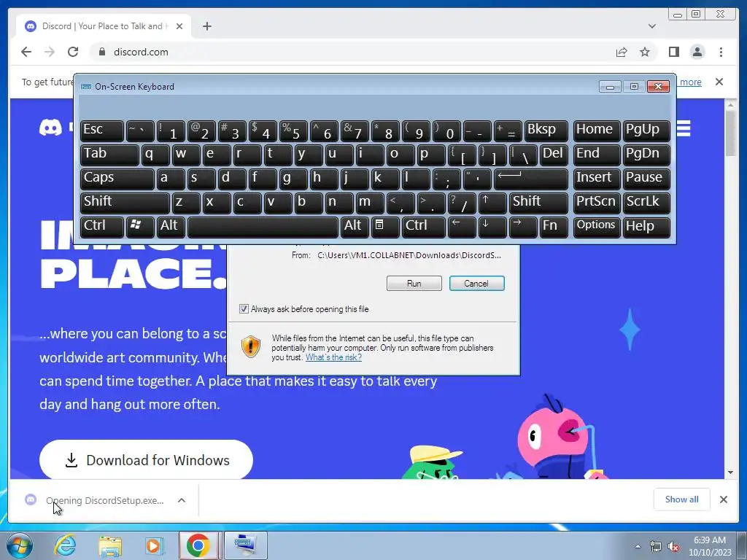747x560 pixels.
Task: Click the page scrollbar up arrow
Action: tap(730, 104)
